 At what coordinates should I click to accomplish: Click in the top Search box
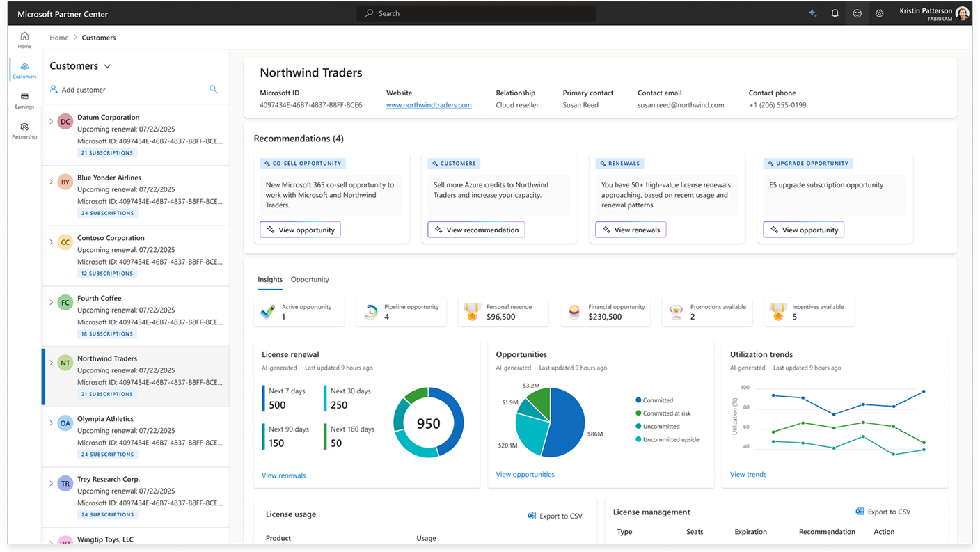[477, 13]
